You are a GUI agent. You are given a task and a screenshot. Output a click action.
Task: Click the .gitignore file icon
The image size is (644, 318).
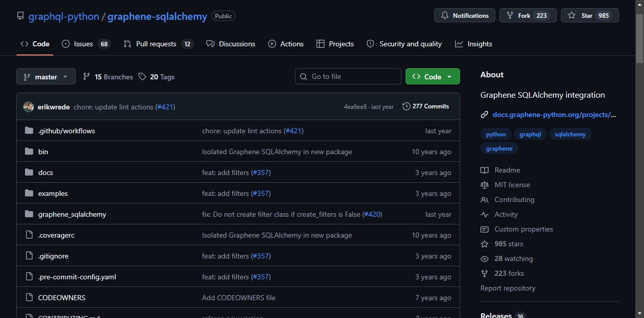[29, 256]
